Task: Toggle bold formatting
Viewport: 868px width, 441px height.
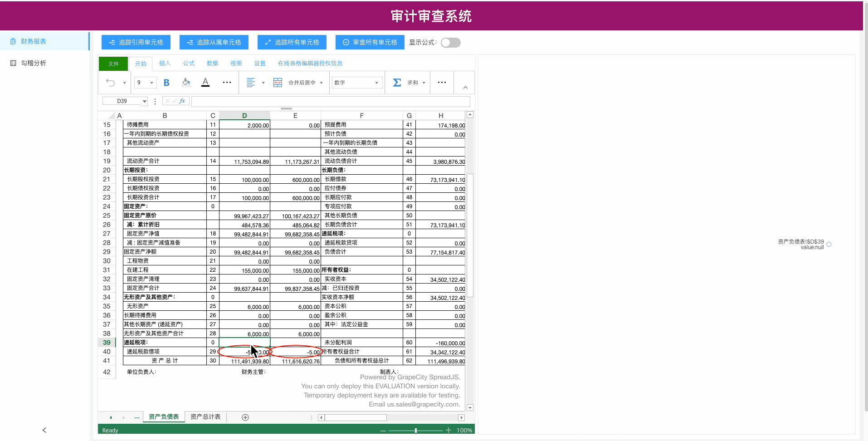Action: 166,83
